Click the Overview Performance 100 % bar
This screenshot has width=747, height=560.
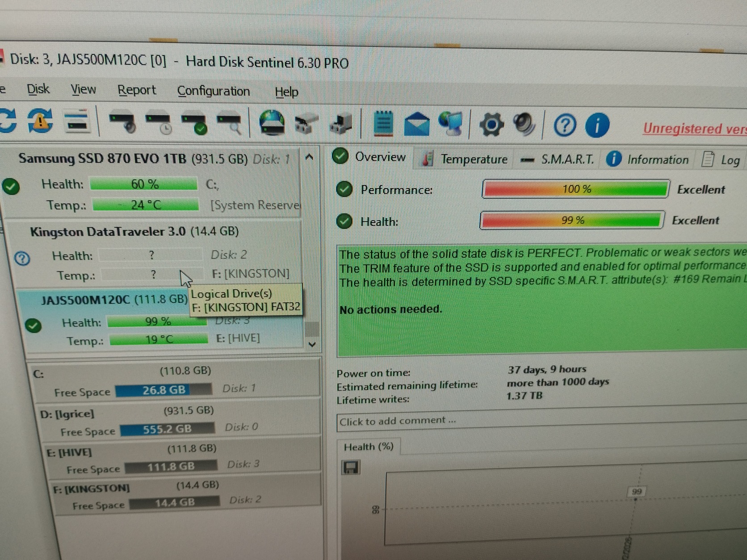[x=575, y=189]
